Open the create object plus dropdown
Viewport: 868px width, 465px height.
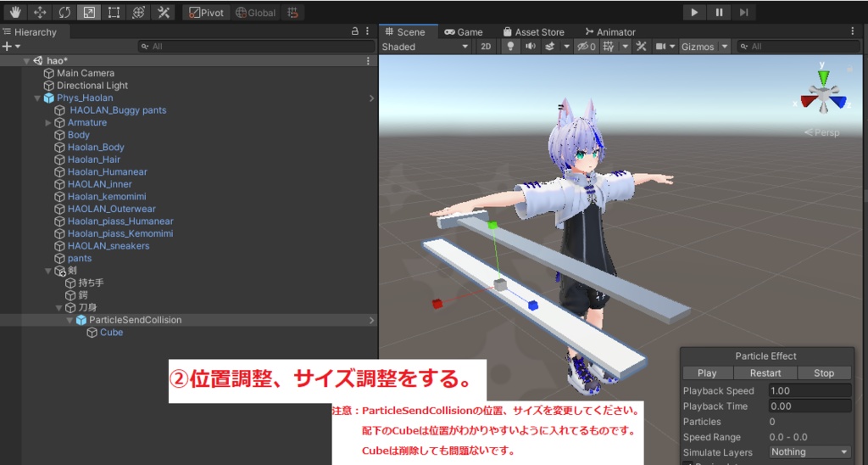click(x=10, y=47)
